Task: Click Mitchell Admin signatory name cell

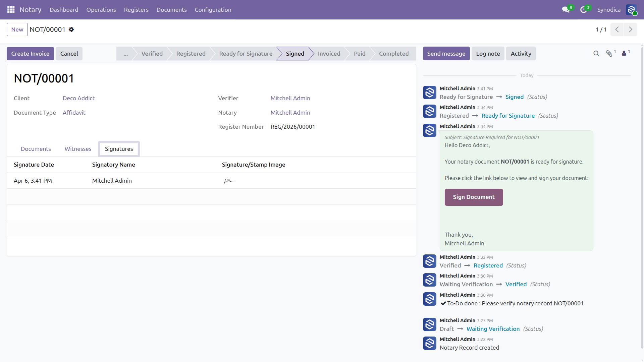Action: click(112, 181)
